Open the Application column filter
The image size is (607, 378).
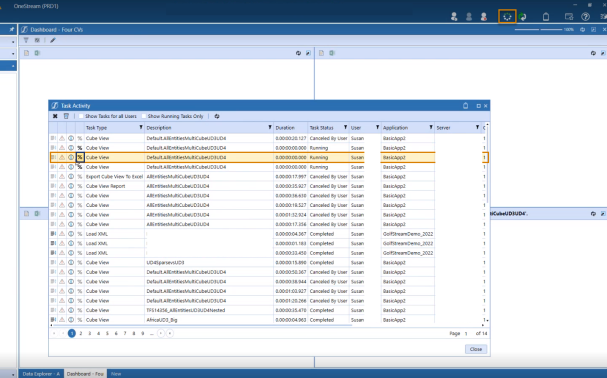[430, 127]
